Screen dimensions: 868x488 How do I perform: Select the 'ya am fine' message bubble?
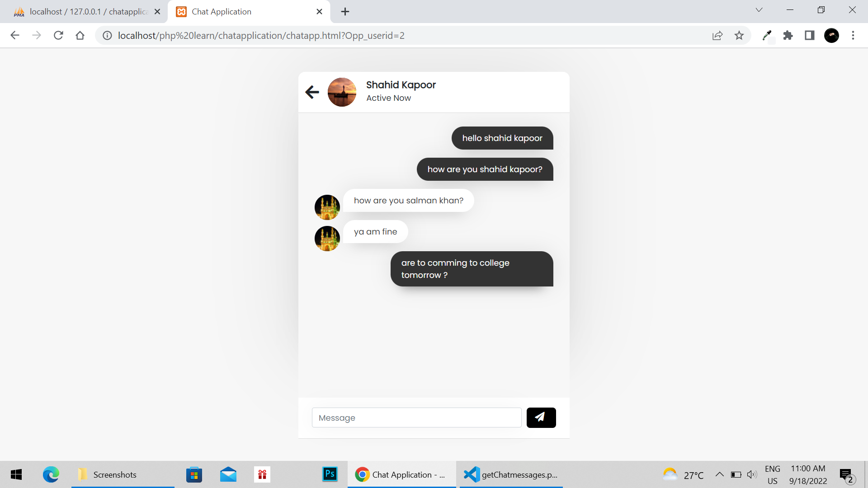tap(375, 232)
